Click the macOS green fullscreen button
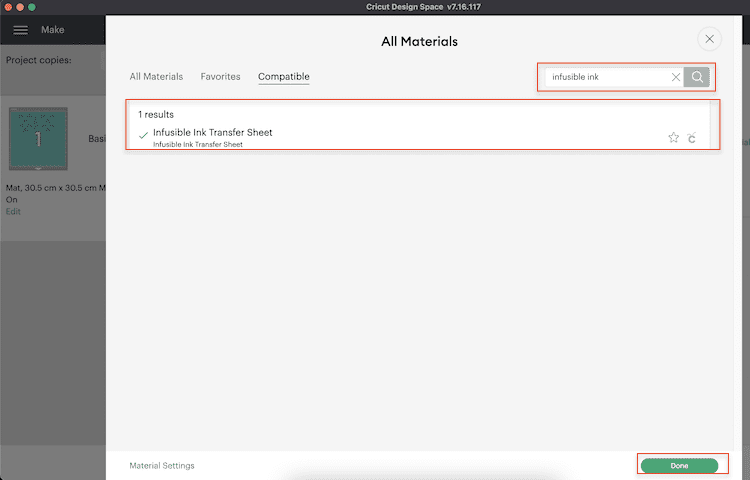The image size is (750, 480). click(32, 7)
